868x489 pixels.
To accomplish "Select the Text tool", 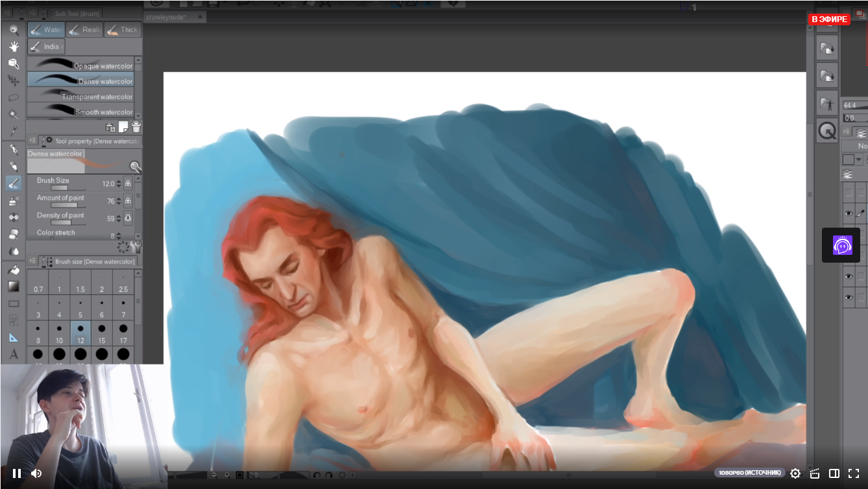I will tap(14, 354).
